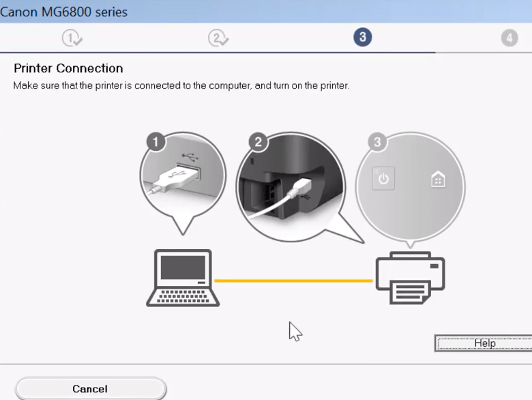Click the active step 3 circle in the header
Viewport: 532px width, 400px height.
click(x=362, y=37)
